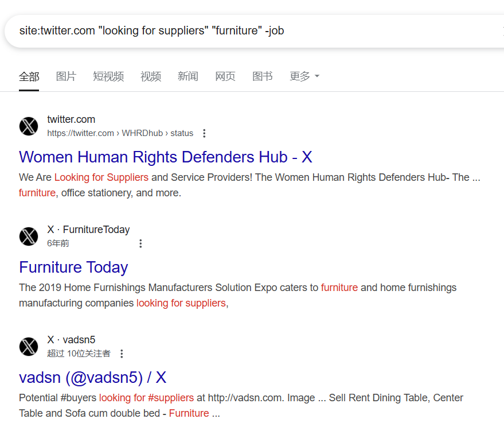Click the X · FurnitureToday source label
The height and width of the screenshot is (446, 504).
(88, 230)
